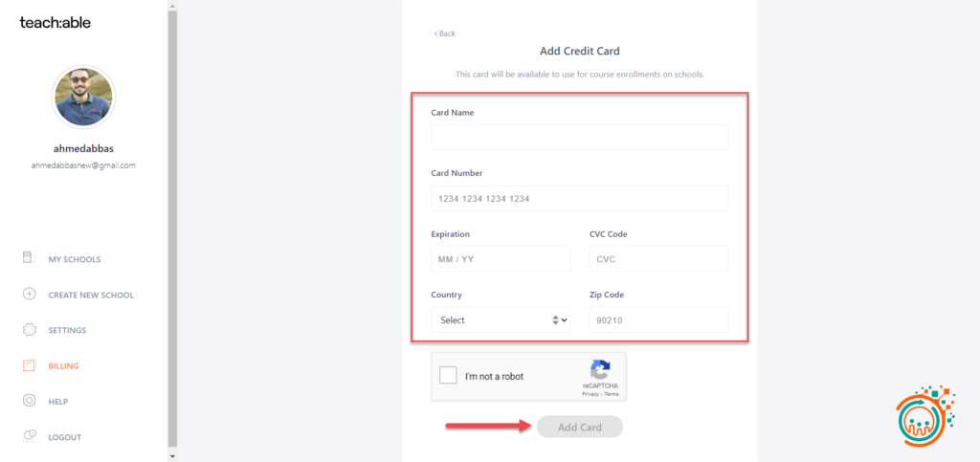Click the CVC Code field
The width and height of the screenshot is (980, 462).
[x=658, y=258]
